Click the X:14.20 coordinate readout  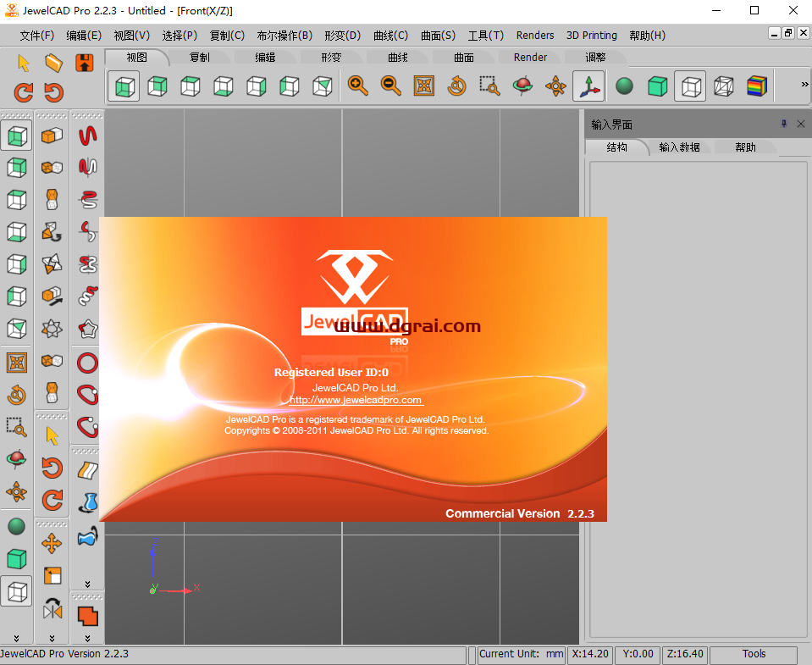tap(590, 654)
